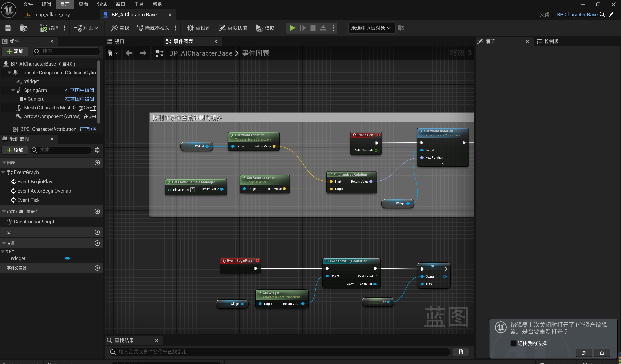Check the remember my choice (记住我的选择) checkbox
Image resolution: width=621 pixels, height=364 pixels.
coord(513,343)
